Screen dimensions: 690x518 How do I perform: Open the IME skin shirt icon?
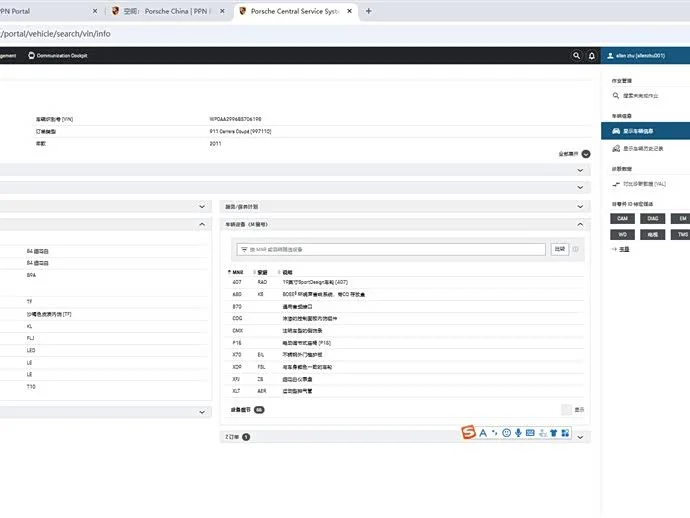(x=554, y=433)
